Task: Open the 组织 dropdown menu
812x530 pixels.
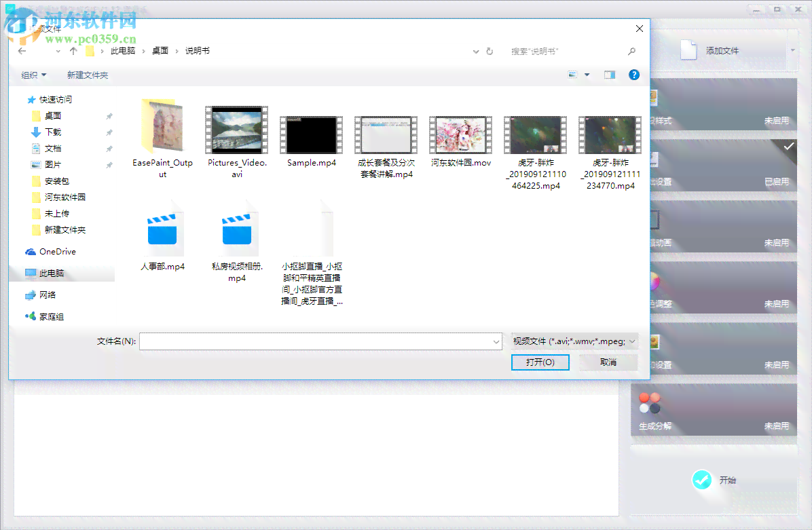Action: [34, 75]
